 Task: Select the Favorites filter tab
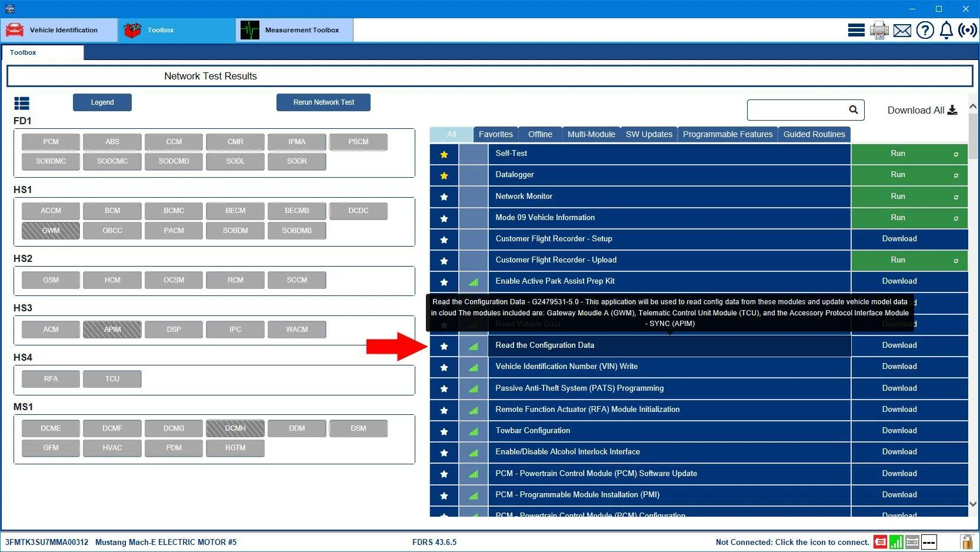(x=496, y=134)
